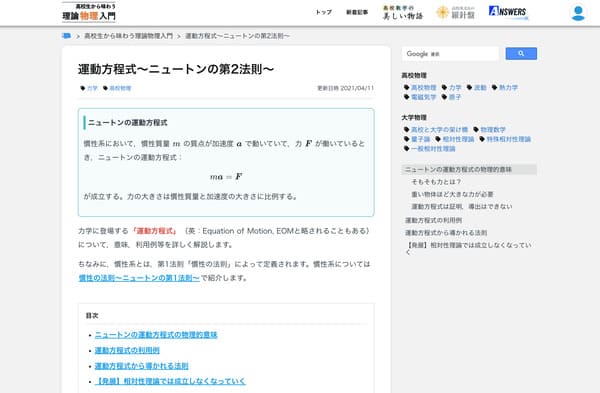The height and width of the screenshot is (393, 600).
Task: Open sidebar tag 特殊相対性理論
Action: pos(509,139)
